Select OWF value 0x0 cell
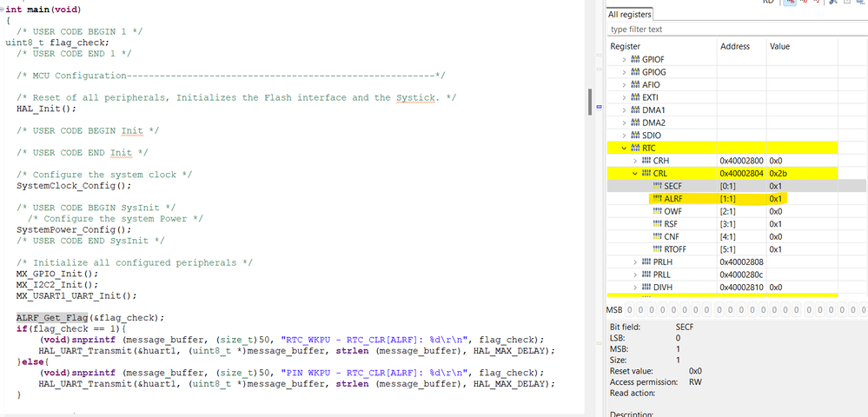The image size is (868, 417). [802, 211]
